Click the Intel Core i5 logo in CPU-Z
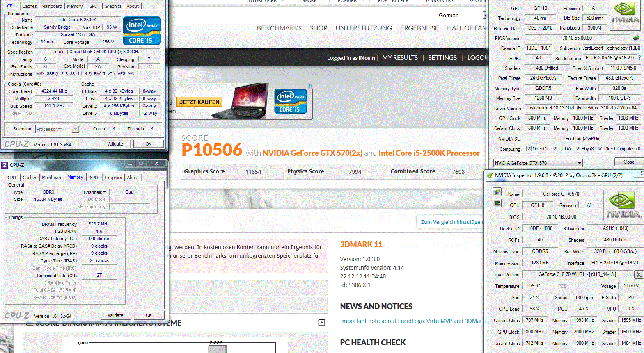The image size is (644, 353). tap(142, 30)
